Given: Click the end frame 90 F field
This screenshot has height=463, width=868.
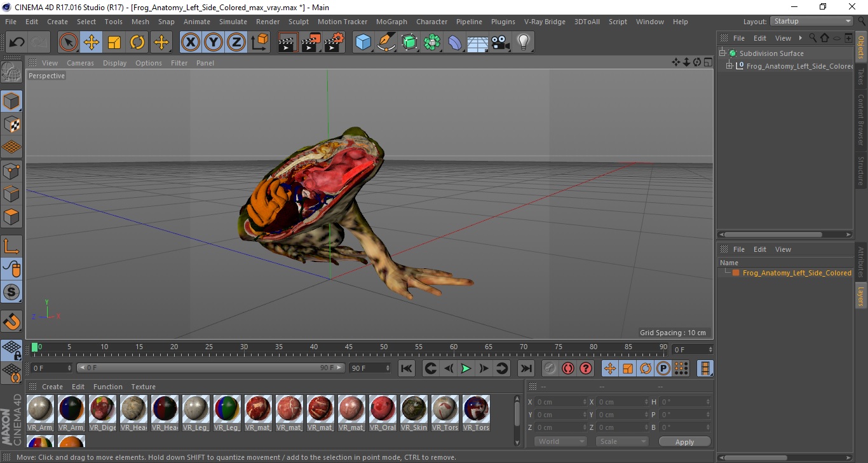Looking at the screenshot, I should tap(370, 368).
